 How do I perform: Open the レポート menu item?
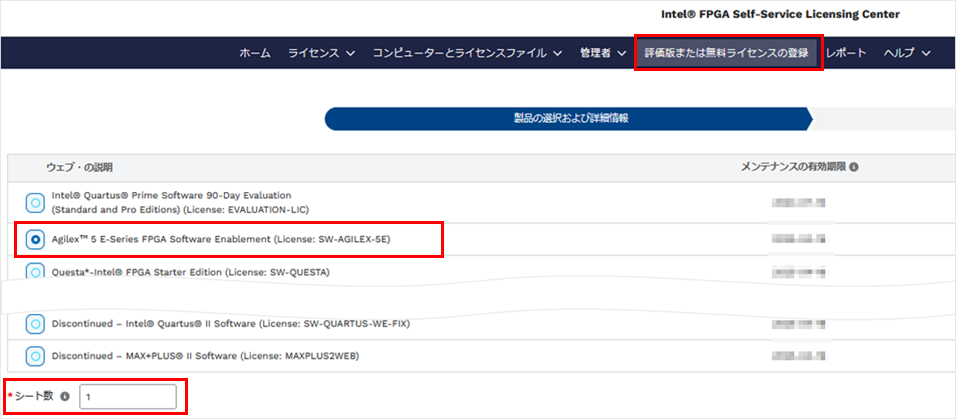pyautogui.click(x=846, y=53)
